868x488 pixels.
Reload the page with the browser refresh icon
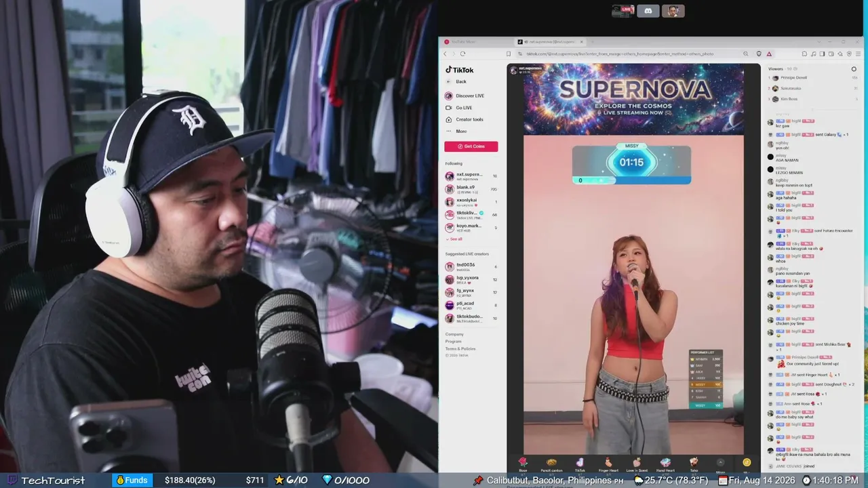click(x=462, y=54)
